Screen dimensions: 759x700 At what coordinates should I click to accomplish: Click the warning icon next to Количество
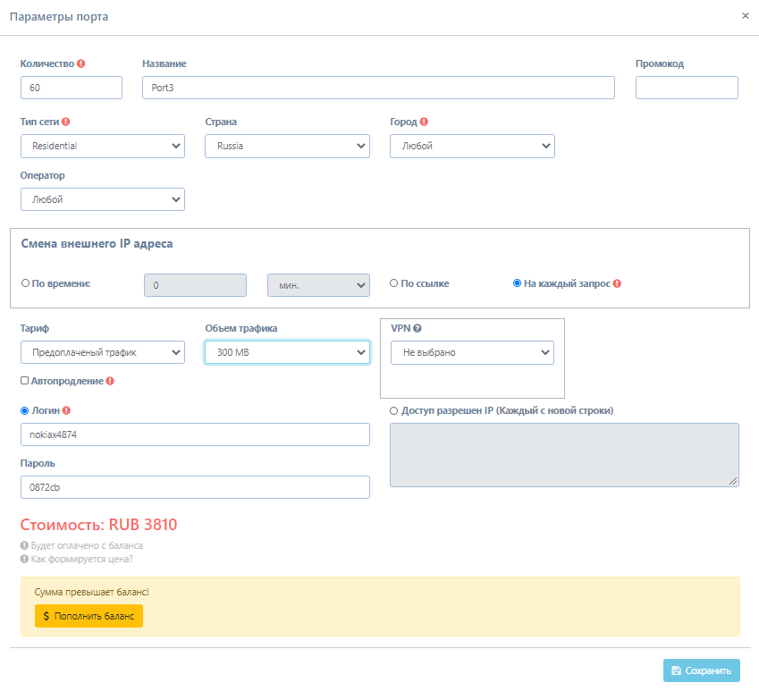(81, 63)
